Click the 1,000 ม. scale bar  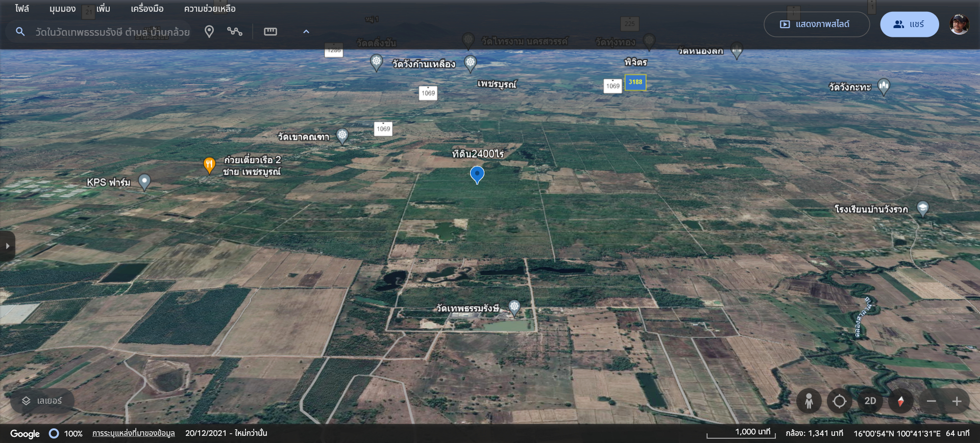[x=741, y=433]
